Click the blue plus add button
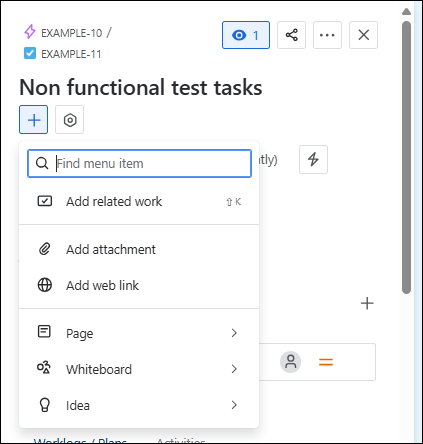The image size is (423, 444). tap(33, 120)
